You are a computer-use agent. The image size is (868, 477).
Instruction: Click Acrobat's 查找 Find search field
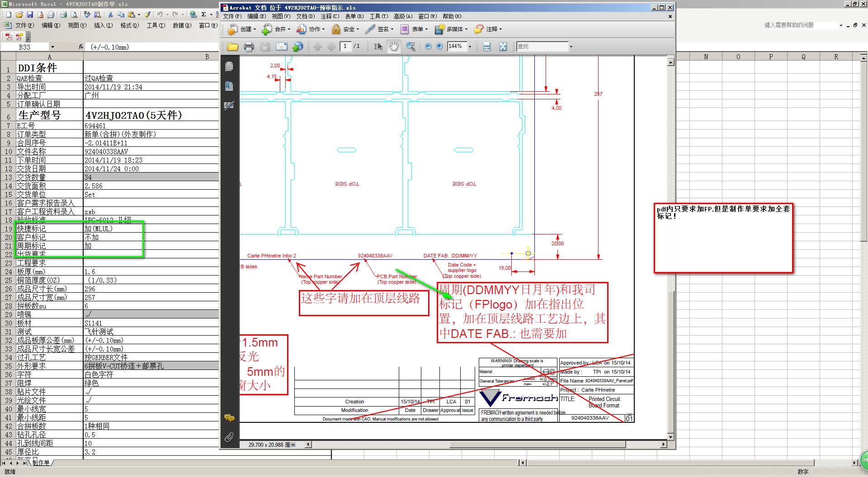(542, 46)
